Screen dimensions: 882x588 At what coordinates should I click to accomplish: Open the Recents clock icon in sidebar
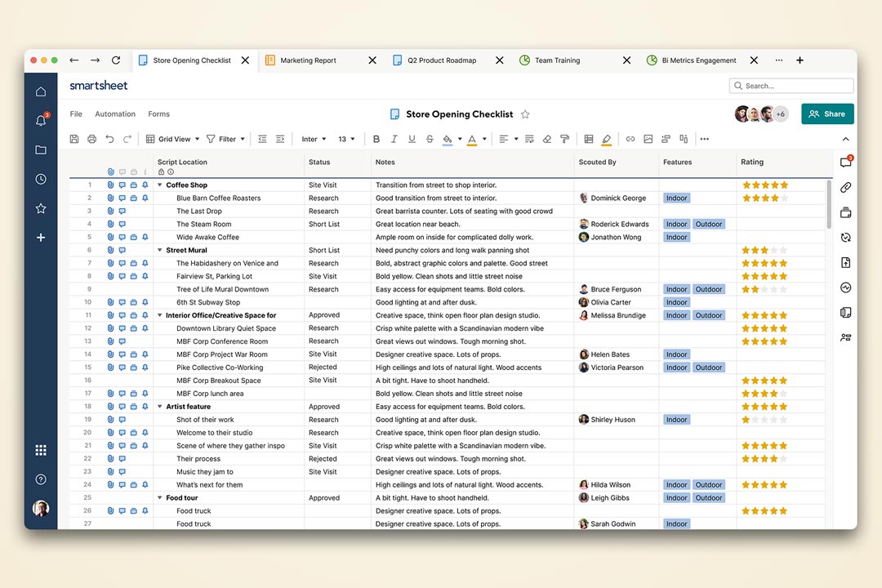[41, 179]
